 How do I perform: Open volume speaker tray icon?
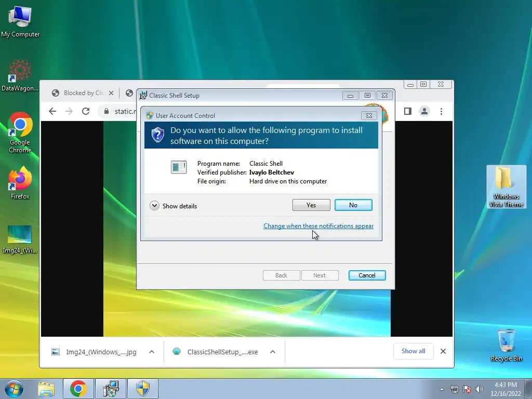coord(480,389)
